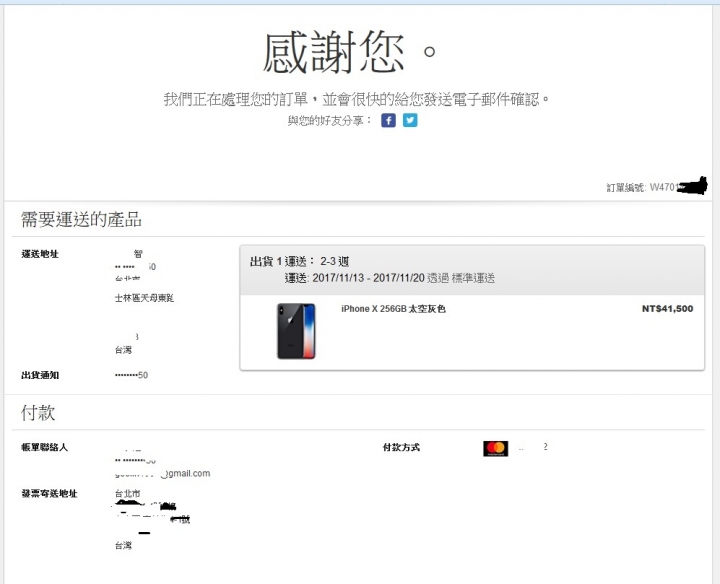
Task: Click "台灣" under invoice address
Action: (x=123, y=545)
